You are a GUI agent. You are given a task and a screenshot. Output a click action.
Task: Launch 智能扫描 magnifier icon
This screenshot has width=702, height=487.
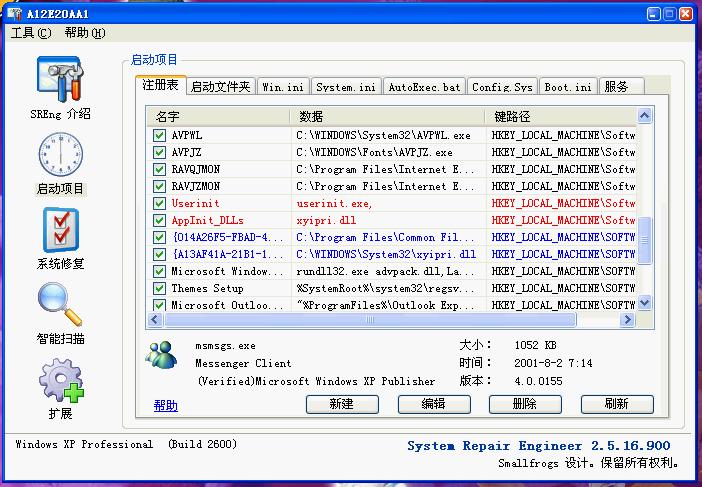pos(59,305)
